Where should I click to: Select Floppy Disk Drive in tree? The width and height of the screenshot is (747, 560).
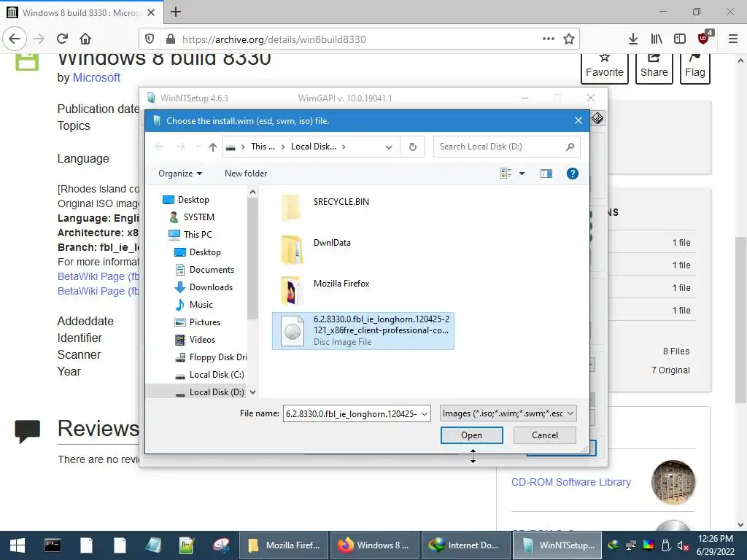217,357
